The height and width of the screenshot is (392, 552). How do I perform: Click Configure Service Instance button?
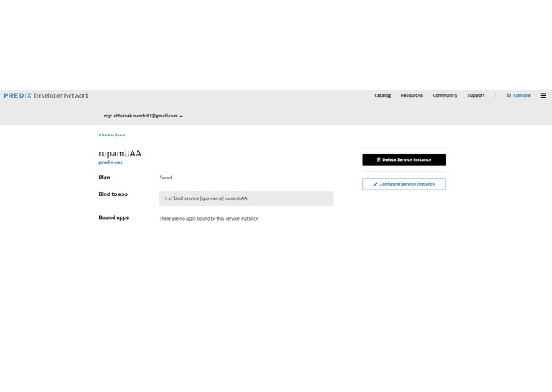(x=403, y=184)
